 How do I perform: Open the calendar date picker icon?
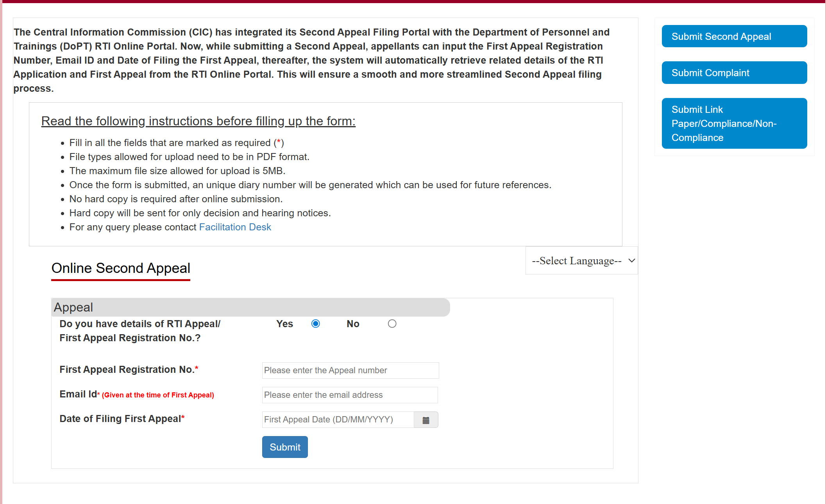tap(426, 420)
